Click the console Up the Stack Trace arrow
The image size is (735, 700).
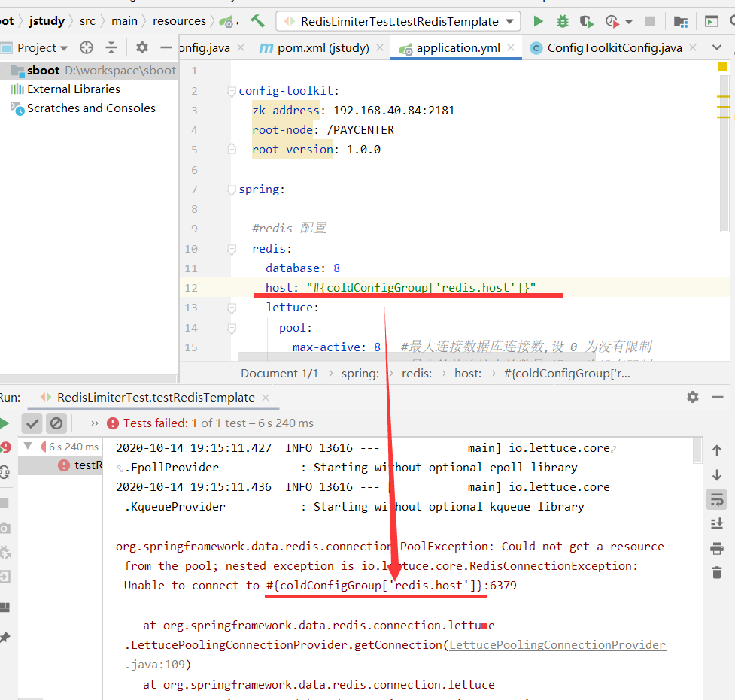coord(717,450)
